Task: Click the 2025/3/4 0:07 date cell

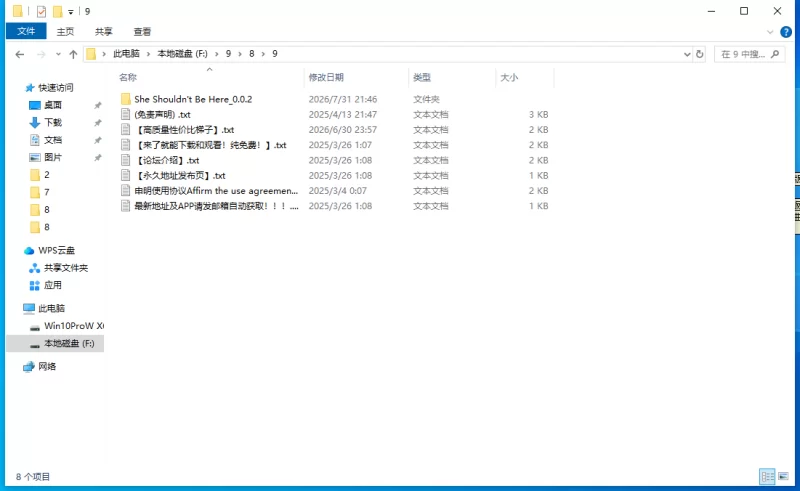Action: [337, 191]
